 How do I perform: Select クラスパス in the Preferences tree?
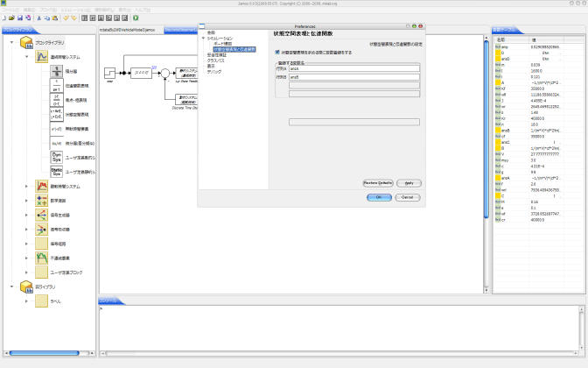pos(216,60)
